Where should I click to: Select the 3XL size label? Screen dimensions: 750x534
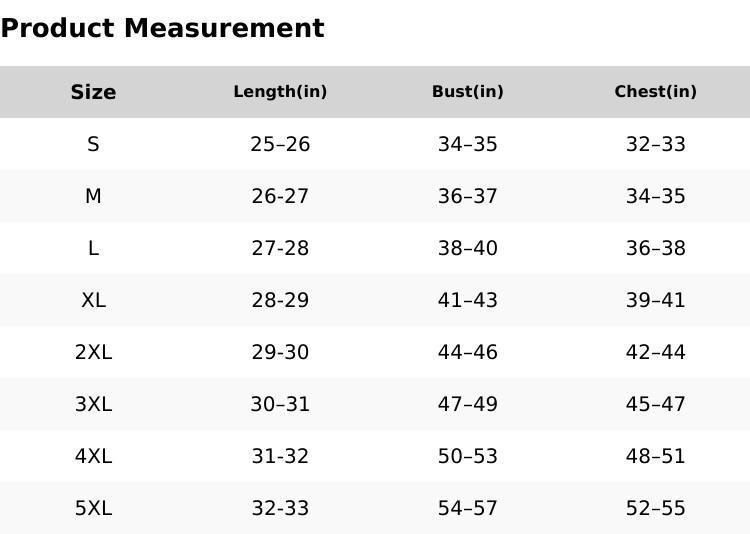pos(93,404)
